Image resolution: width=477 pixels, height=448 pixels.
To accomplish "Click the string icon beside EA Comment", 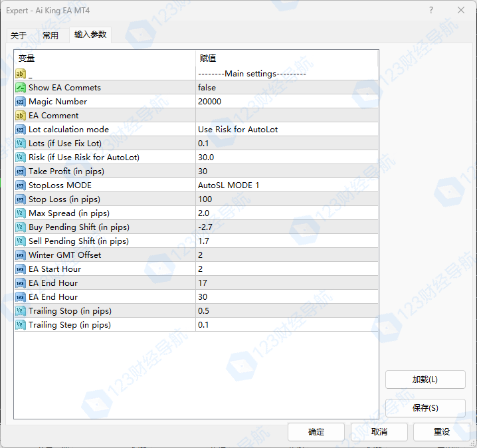I will pyautogui.click(x=21, y=116).
